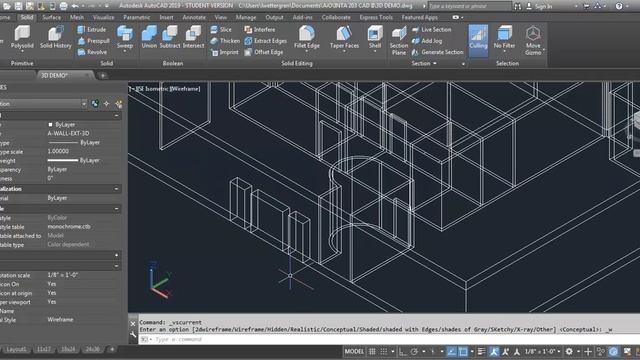
Task: Toggle grid display in status bar
Action: point(372,351)
